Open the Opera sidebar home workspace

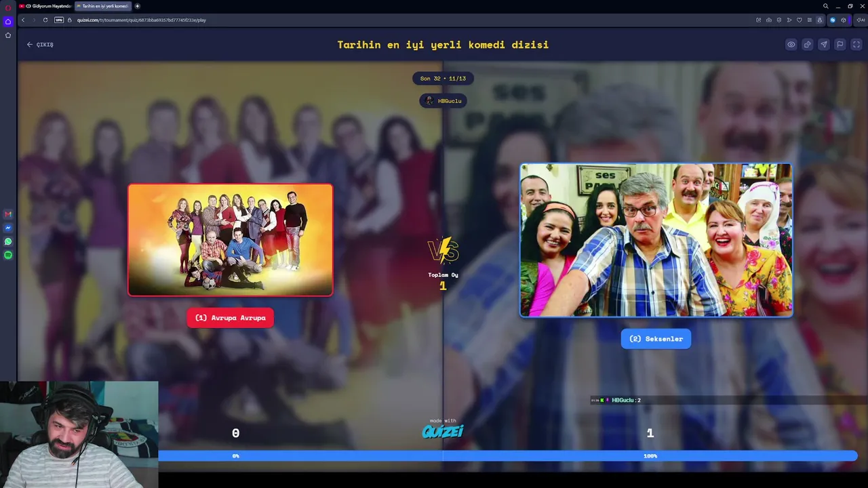[8, 22]
